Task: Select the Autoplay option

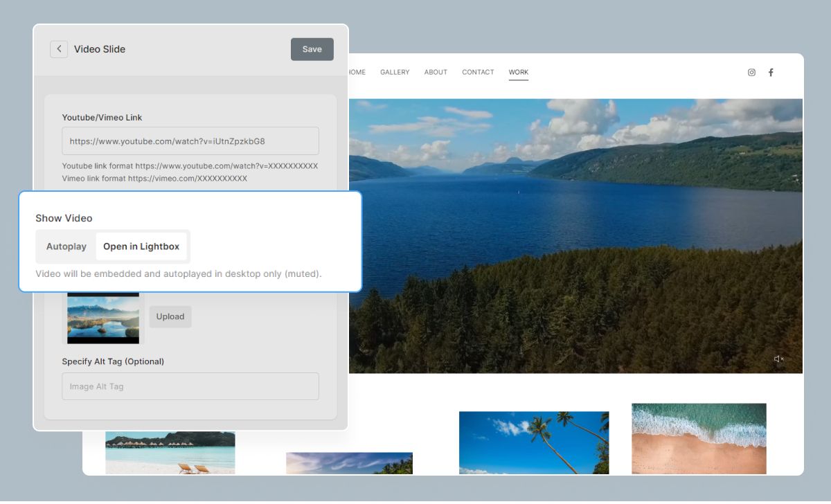Action: [66, 246]
